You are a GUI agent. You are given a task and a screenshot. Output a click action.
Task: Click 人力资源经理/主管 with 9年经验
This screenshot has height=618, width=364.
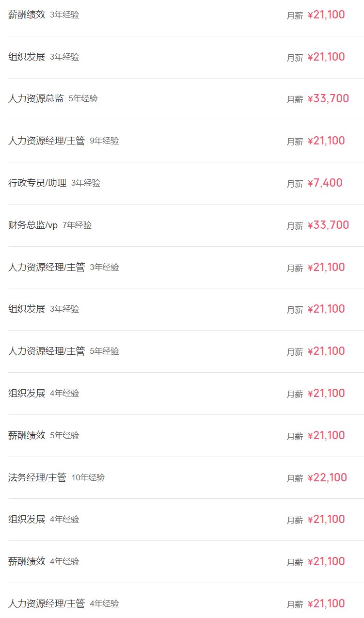47,141
